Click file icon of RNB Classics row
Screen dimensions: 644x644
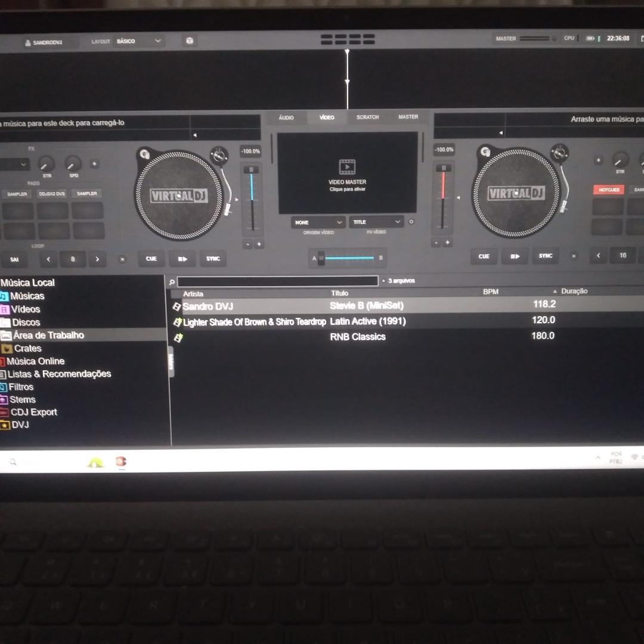[178, 338]
